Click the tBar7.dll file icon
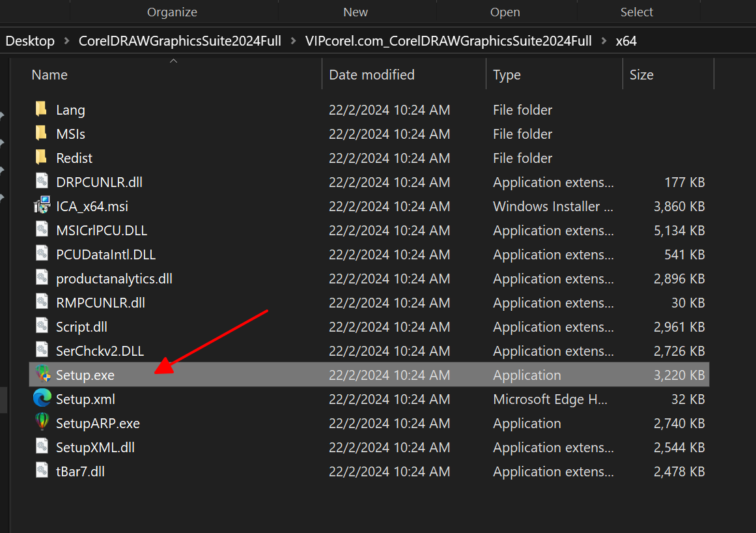Screen dimensions: 756x533 (x=42, y=471)
